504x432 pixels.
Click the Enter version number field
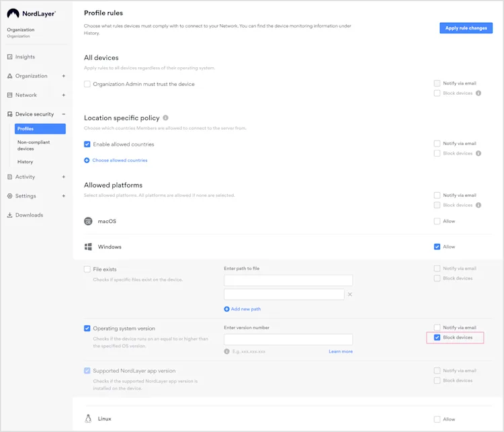pos(288,339)
